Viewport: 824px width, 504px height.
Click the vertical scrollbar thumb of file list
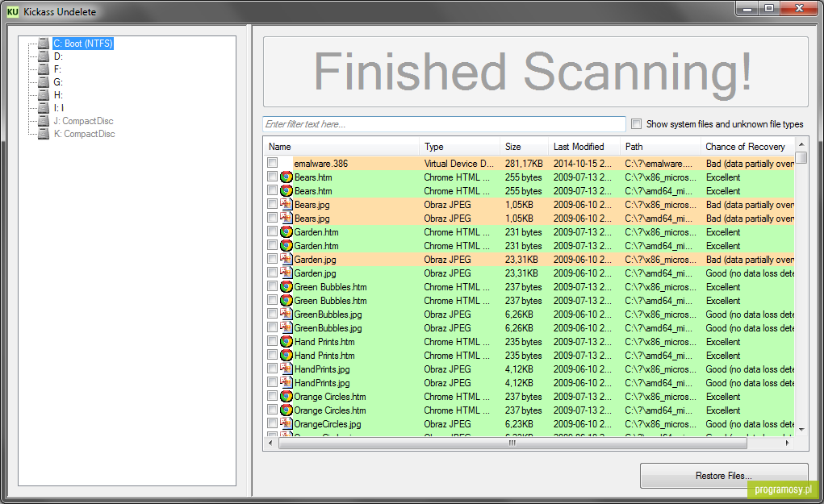point(801,157)
